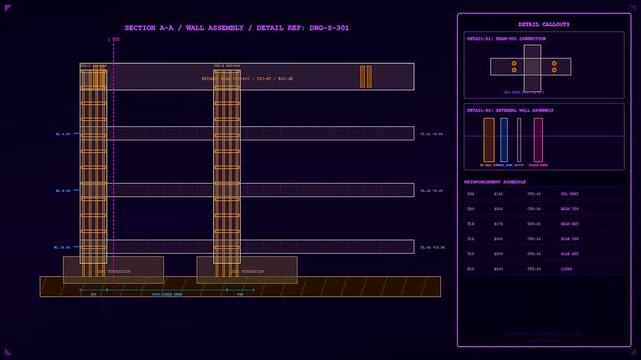The height and width of the screenshot is (360, 641).
Task: Select the blue layer swatch in Detail-02
Action: pyautogui.click(x=504, y=140)
